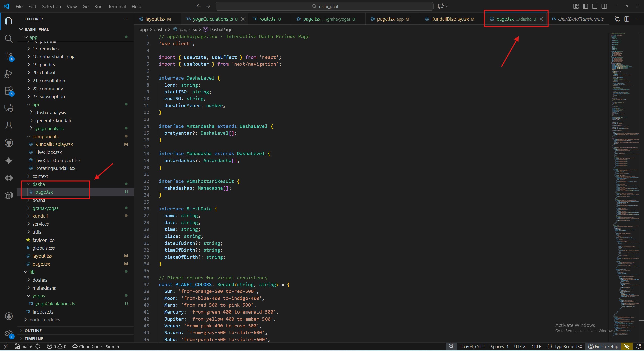Viewport: 644px width, 351px height.
Task: Expand the OUTLINE section
Action: pos(33,331)
